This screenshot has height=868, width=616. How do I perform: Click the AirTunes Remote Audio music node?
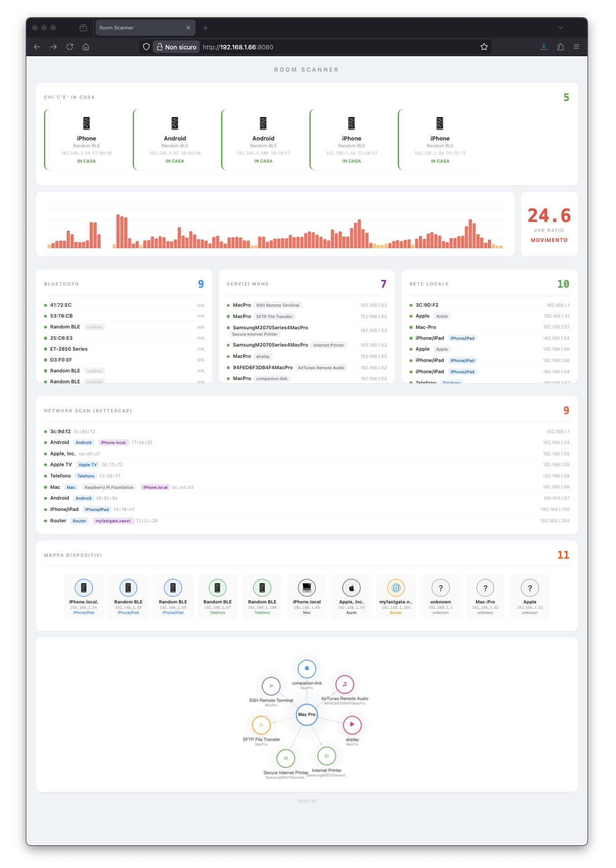click(345, 684)
